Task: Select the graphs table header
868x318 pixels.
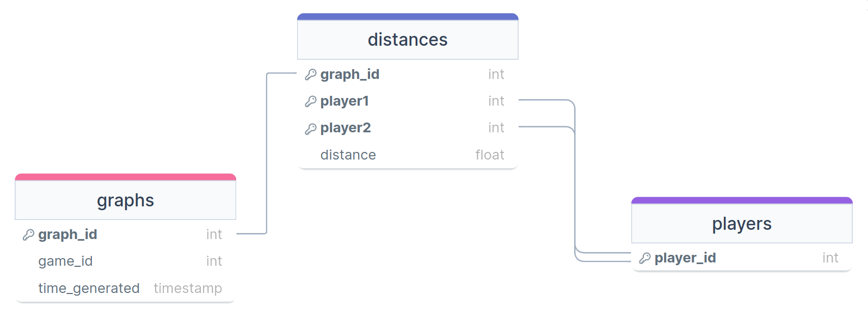Action: coord(125,200)
